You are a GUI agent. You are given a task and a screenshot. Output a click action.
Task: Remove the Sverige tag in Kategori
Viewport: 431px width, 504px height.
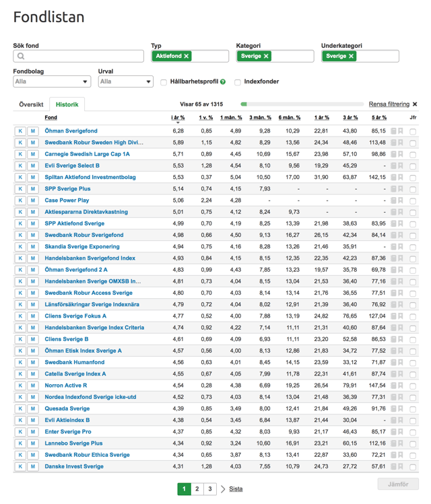pos(266,57)
